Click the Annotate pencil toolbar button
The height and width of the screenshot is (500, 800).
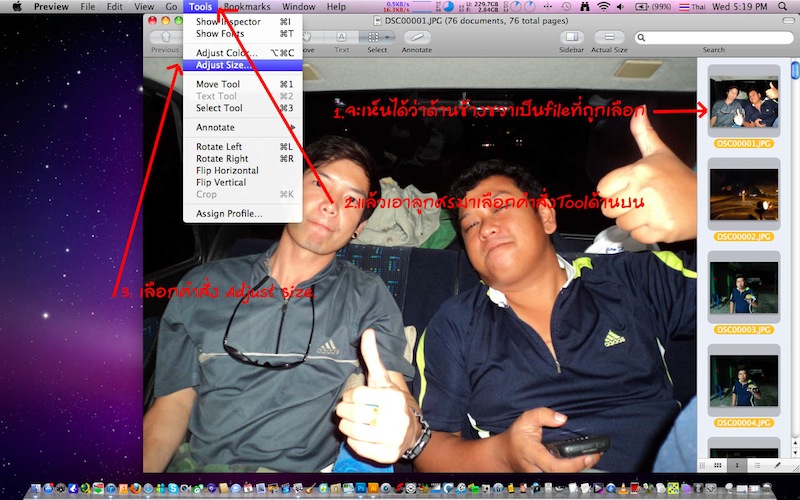[417, 37]
